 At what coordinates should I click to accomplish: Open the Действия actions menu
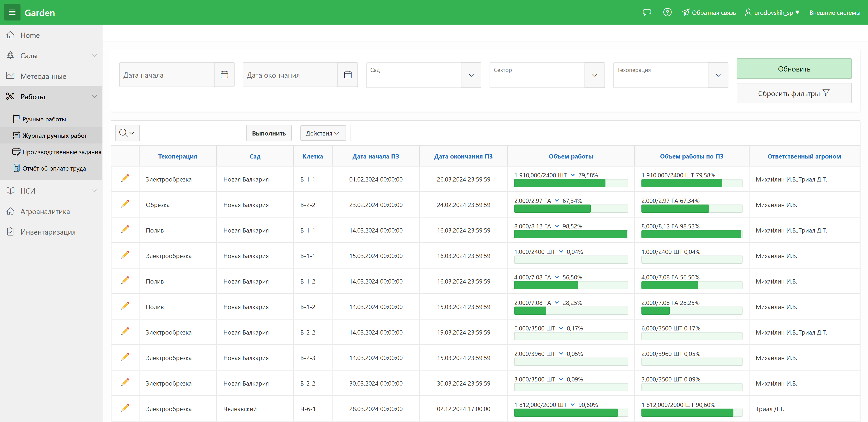322,133
